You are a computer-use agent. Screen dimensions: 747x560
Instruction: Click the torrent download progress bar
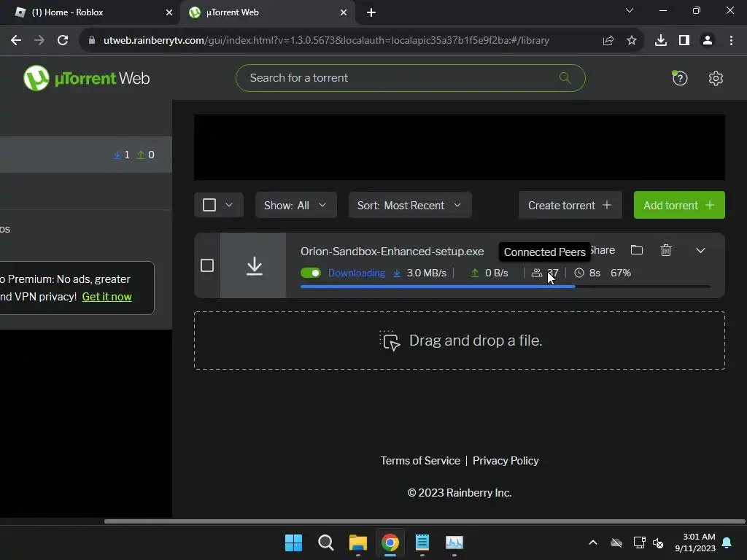coord(506,286)
